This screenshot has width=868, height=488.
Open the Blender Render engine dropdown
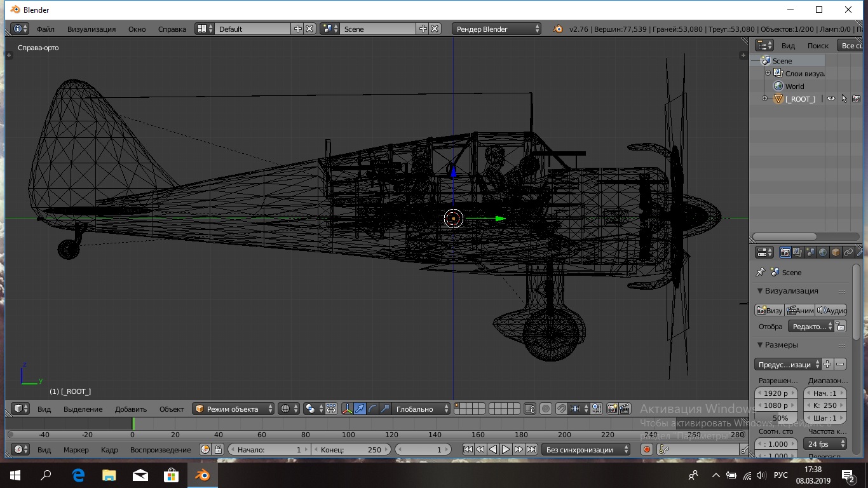[x=497, y=29]
